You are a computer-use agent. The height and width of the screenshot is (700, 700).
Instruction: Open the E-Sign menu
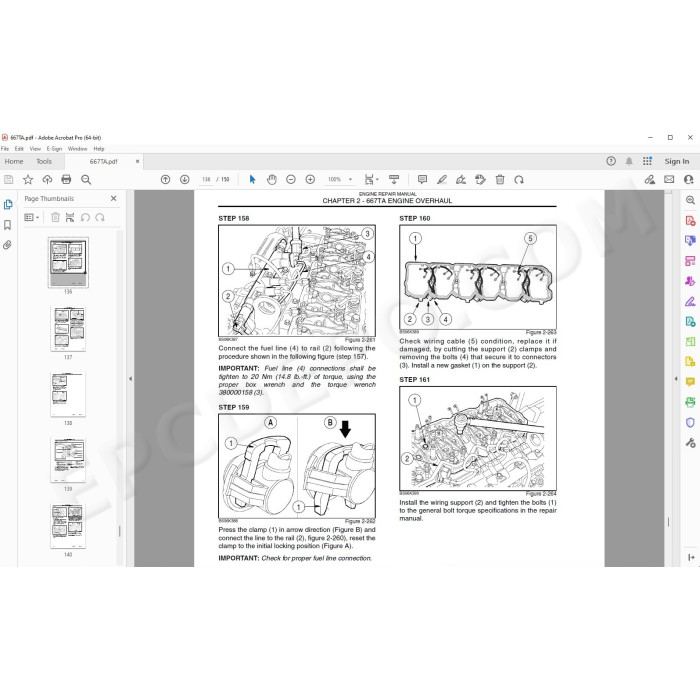click(54, 149)
